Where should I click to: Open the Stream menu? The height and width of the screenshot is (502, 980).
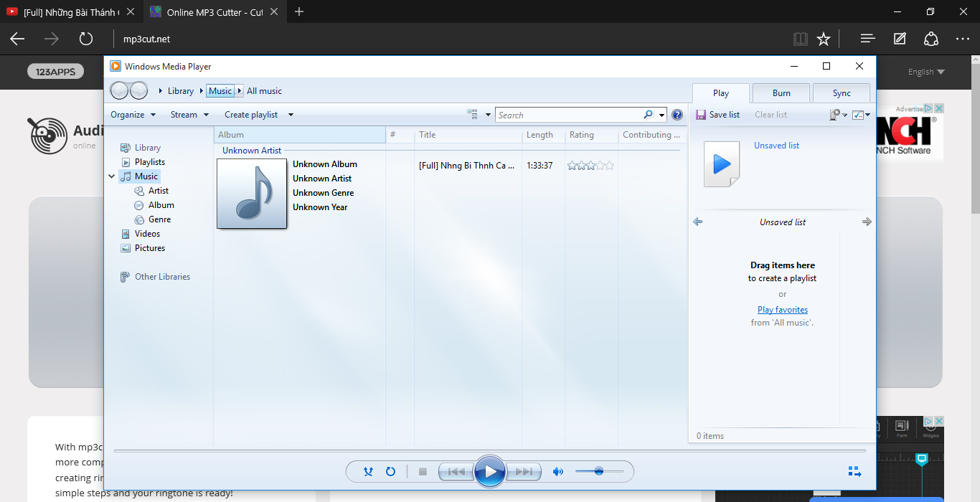pyautogui.click(x=190, y=115)
